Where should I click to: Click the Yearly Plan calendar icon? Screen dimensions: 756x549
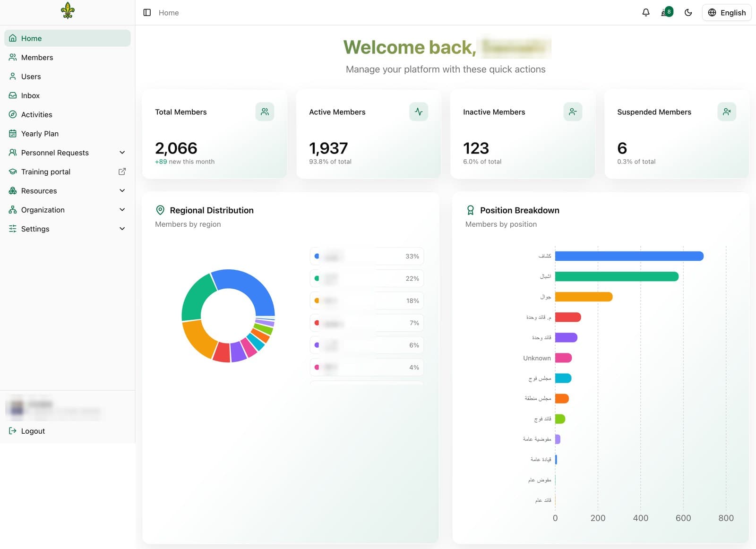pyautogui.click(x=13, y=134)
